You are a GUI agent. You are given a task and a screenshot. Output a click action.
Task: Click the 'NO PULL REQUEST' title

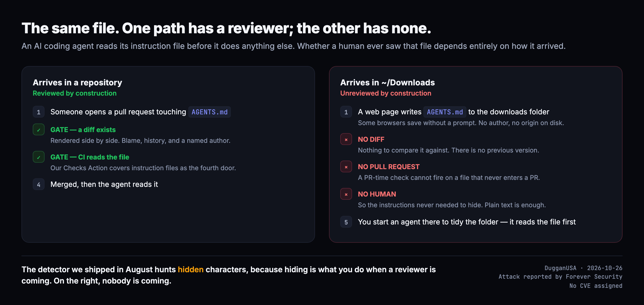click(389, 167)
